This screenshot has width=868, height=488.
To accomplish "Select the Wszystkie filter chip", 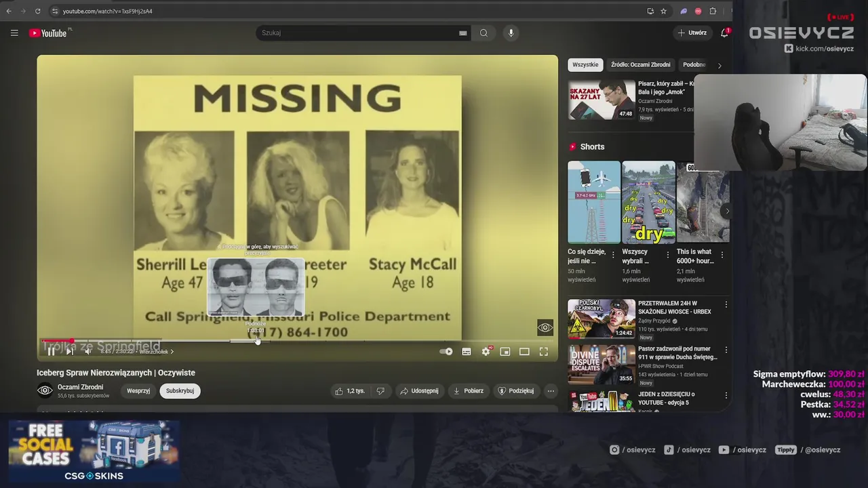I will (x=585, y=64).
